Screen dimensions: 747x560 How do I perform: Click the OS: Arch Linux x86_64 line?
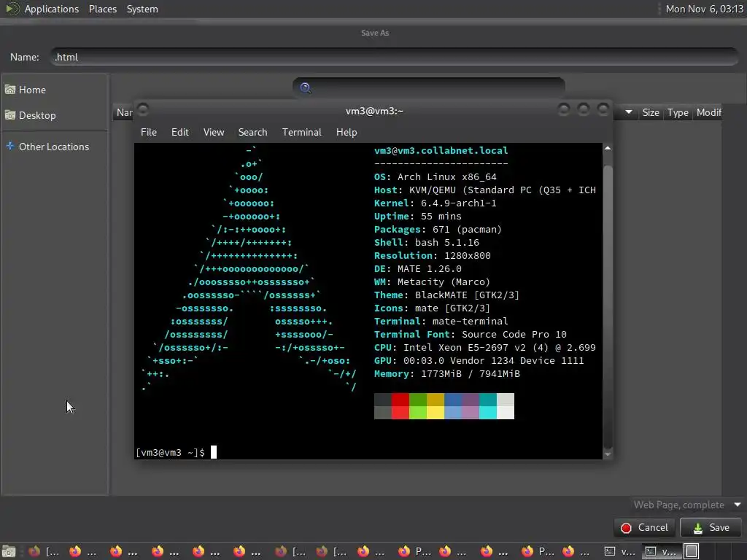(x=435, y=176)
